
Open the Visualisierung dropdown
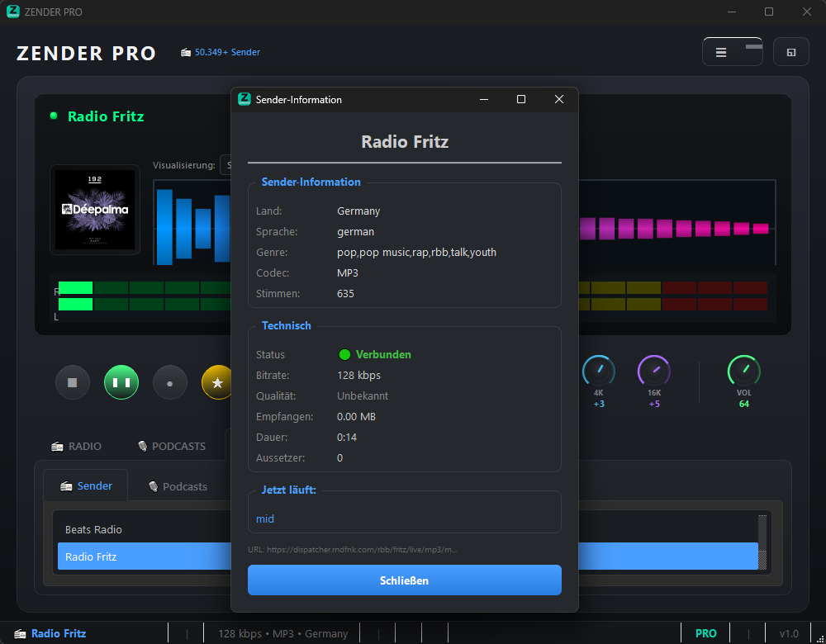tap(225, 165)
